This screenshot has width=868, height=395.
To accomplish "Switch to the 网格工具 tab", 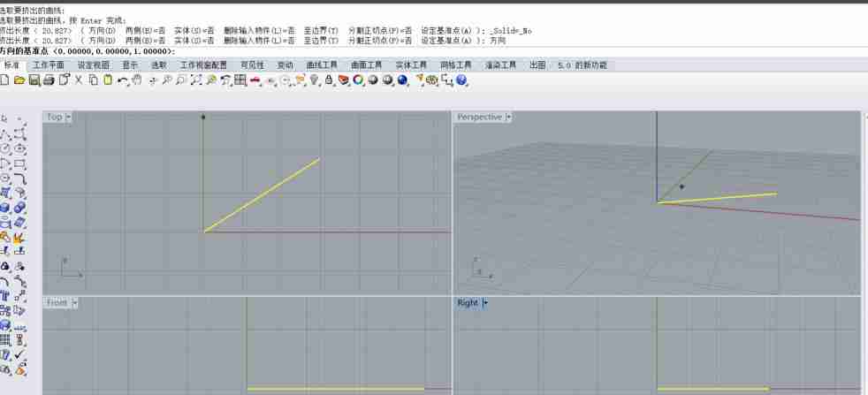I will click(x=456, y=65).
